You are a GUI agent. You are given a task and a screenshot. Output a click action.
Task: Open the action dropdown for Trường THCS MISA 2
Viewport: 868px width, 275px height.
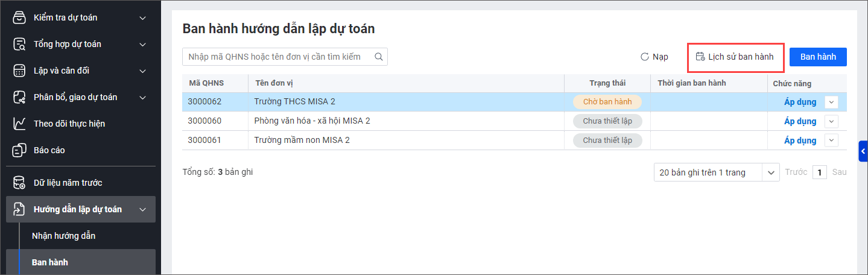click(x=831, y=102)
